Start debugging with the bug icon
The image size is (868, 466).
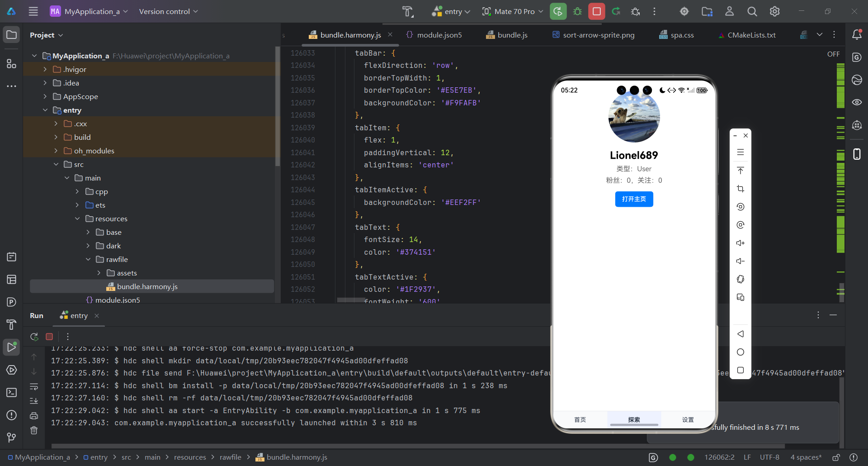coord(577,11)
